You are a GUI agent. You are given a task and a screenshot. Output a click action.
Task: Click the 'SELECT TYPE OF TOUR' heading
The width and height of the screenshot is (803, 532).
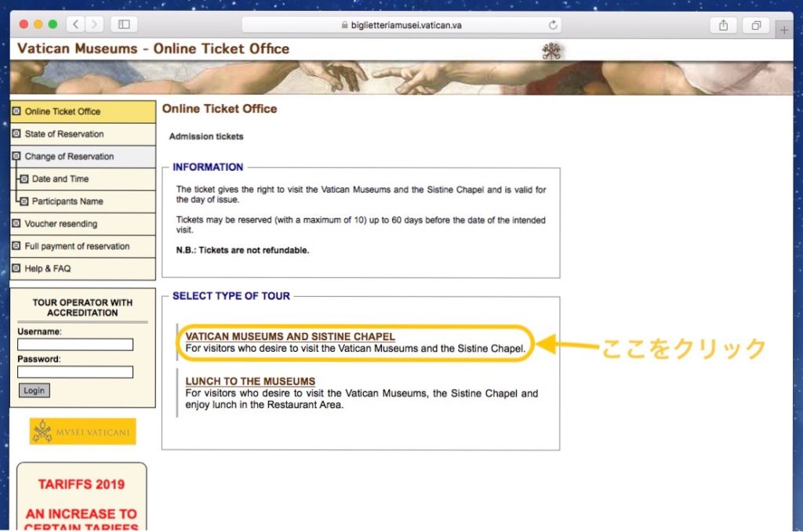coord(231,295)
